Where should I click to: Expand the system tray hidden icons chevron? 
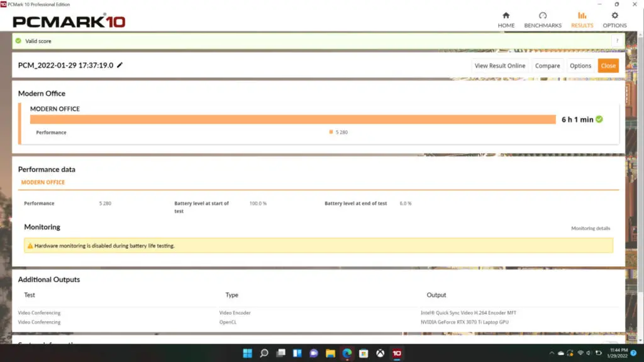(552, 353)
